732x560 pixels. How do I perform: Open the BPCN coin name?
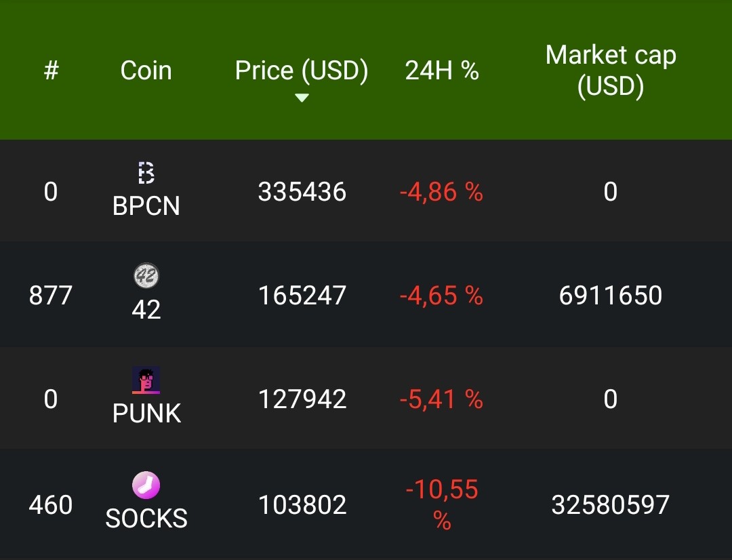[146, 205]
